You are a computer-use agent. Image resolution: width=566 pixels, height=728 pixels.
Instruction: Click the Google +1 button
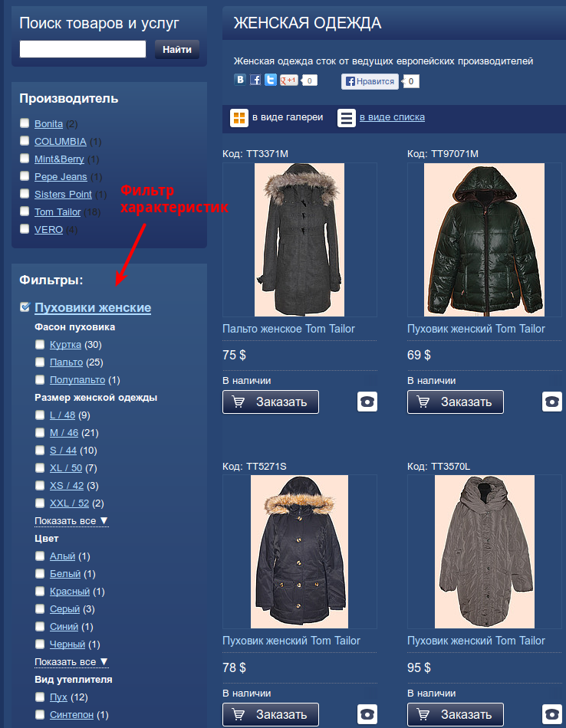(288, 80)
